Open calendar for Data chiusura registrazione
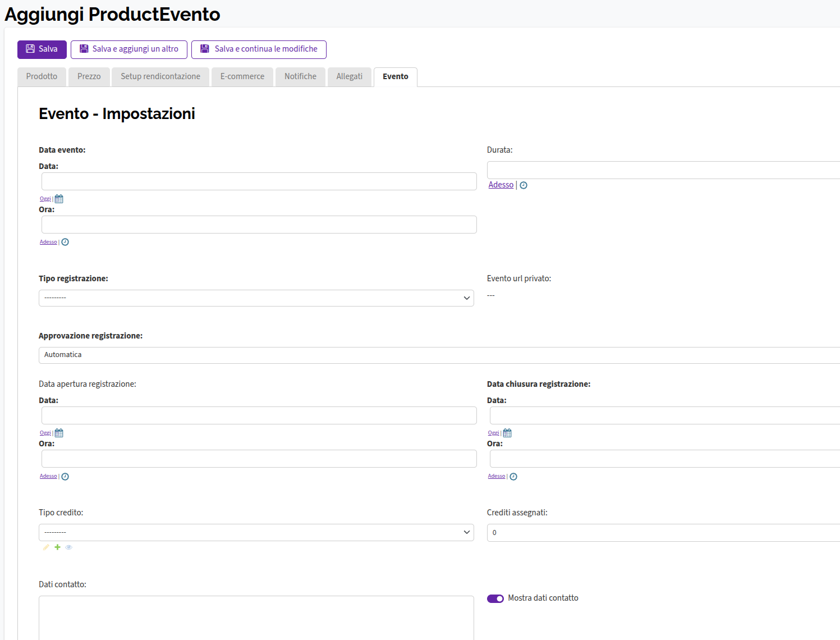This screenshot has height=640, width=840. point(507,433)
